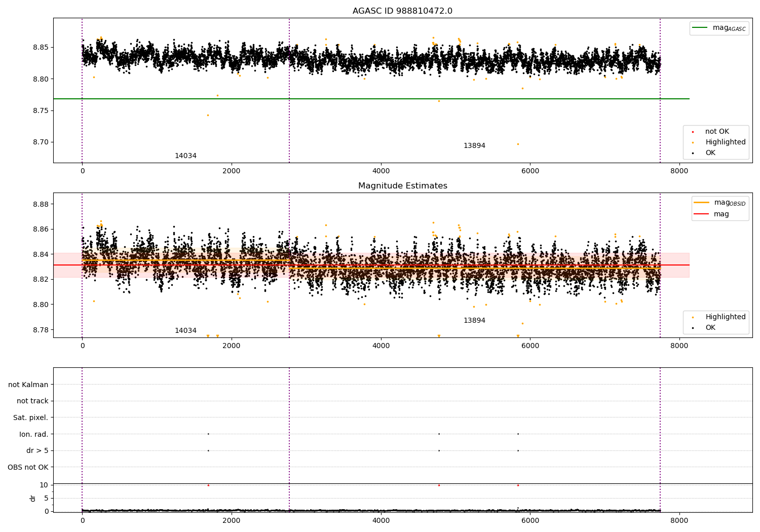
Task: Click the 'Sat. pixel.' row label
Action: pyautogui.click(x=31, y=418)
